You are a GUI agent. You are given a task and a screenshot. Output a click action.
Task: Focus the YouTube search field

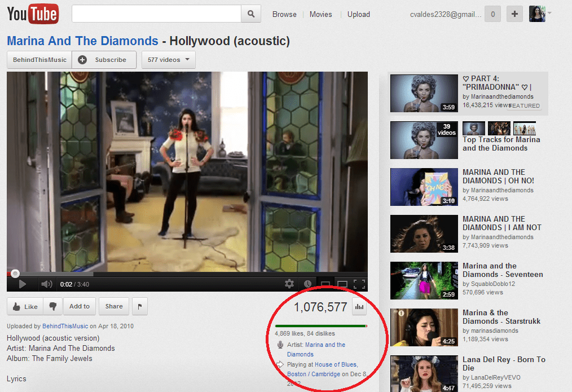pyautogui.click(x=156, y=14)
